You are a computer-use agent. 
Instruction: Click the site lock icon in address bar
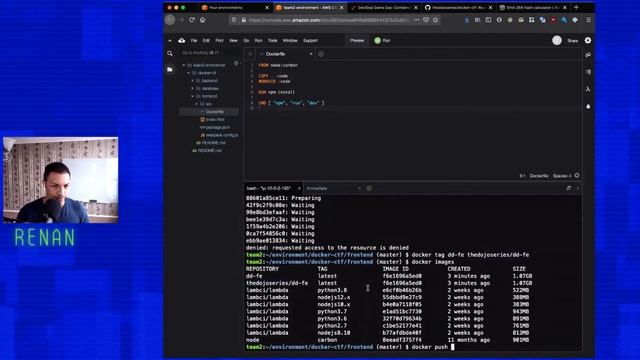pos(244,20)
